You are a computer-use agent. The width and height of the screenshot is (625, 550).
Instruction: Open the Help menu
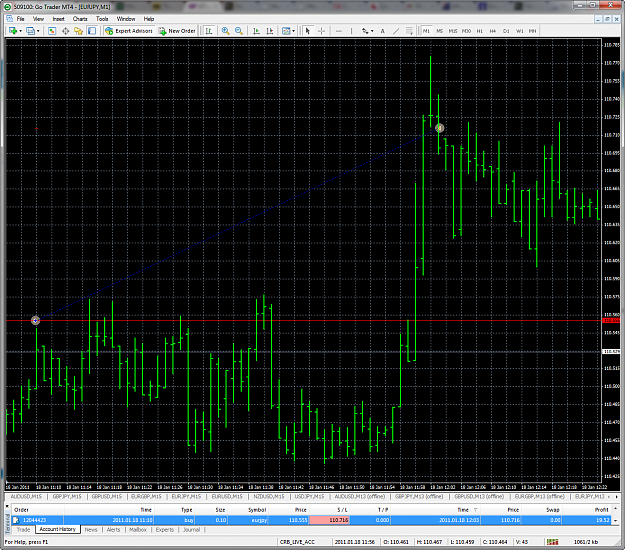pos(149,19)
